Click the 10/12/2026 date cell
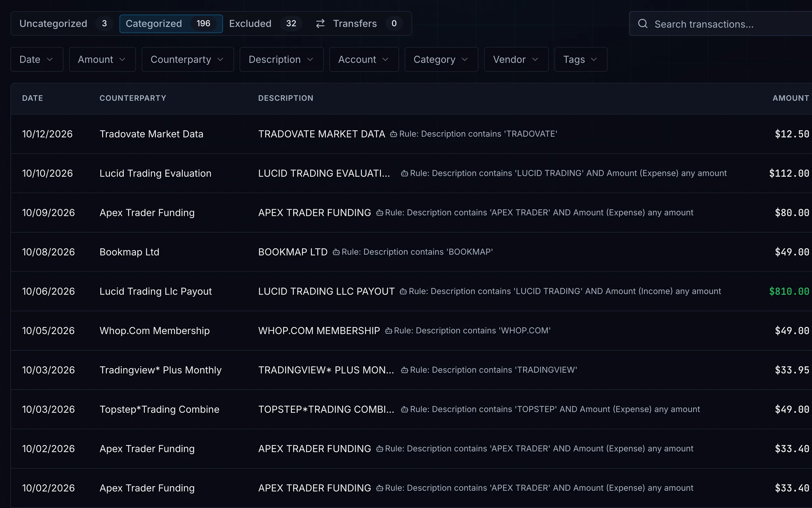Viewport: 812px width, 508px height. pyautogui.click(x=47, y=134)
